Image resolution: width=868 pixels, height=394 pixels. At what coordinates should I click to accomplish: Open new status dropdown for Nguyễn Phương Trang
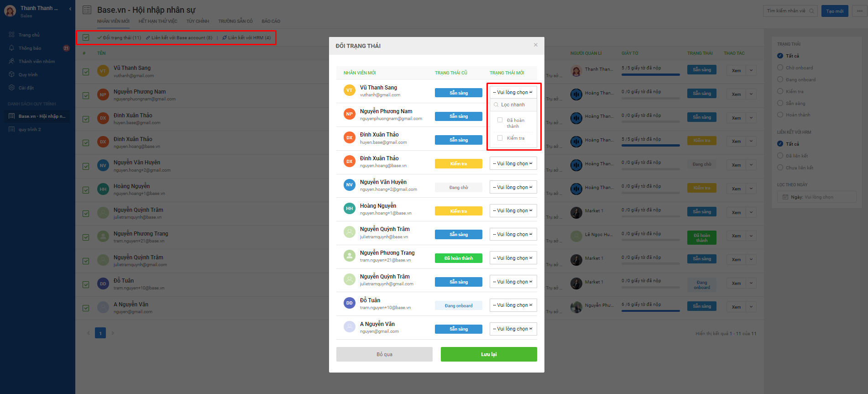point(513,258)
